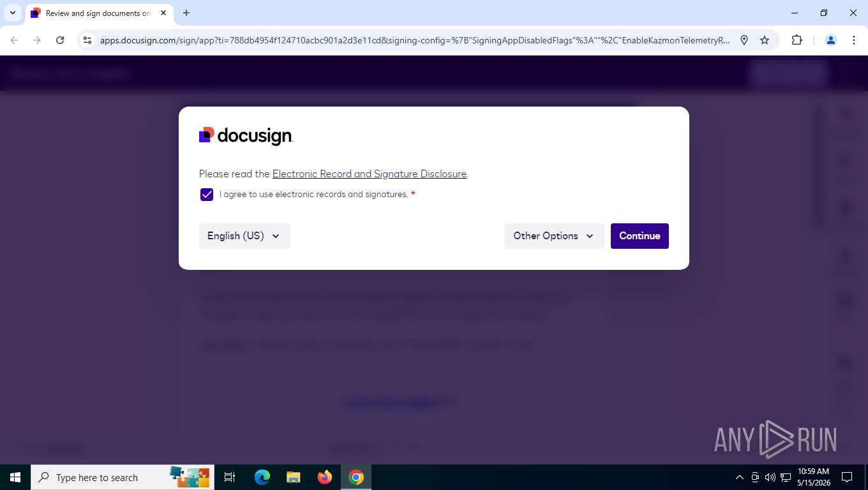Open the network icon in system tray
This screenshot has height=490, width=868.
click(x=786, y=477)
